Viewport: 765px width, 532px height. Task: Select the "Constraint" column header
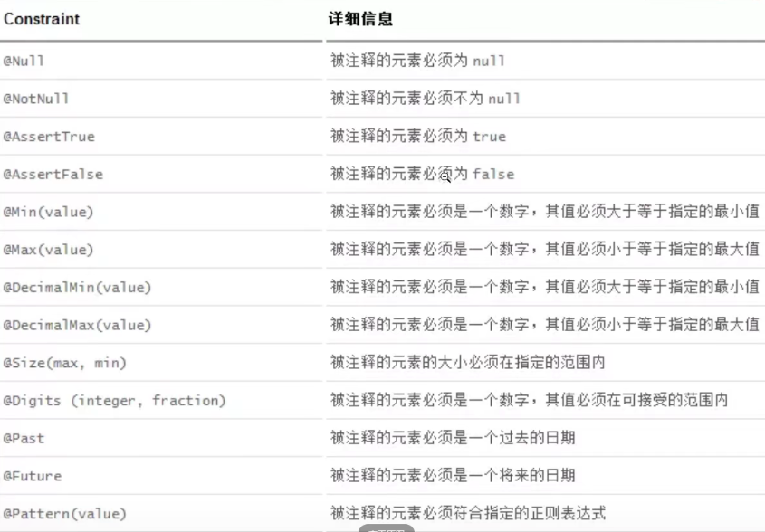coord(42,19)
